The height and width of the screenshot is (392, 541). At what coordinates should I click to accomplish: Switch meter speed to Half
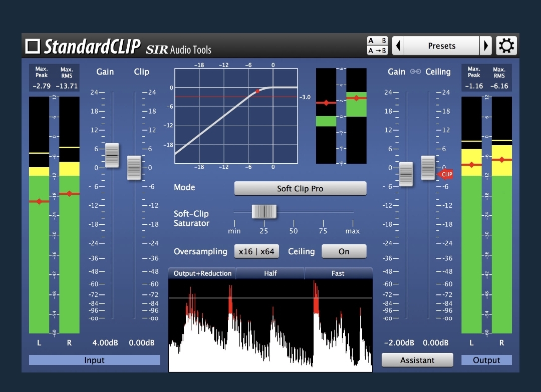point(270,273)
